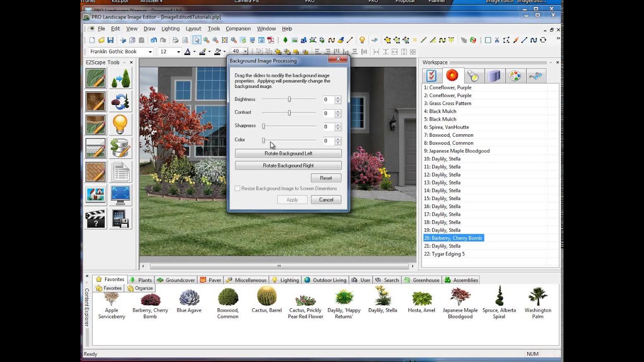Toggle Resize Background Image to Screen Dimensions checkbox
This screenshot has height=362, width=644.
[x=237, y=189]
